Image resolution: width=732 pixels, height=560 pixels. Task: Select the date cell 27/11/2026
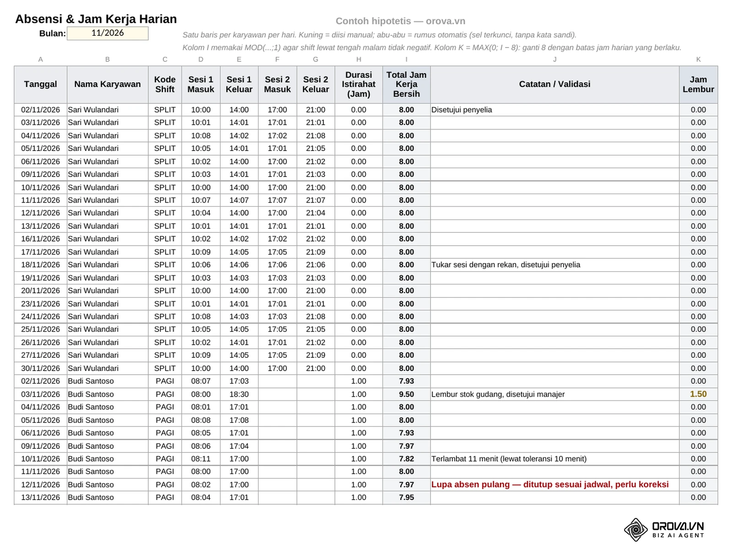[x=41, y=355]
